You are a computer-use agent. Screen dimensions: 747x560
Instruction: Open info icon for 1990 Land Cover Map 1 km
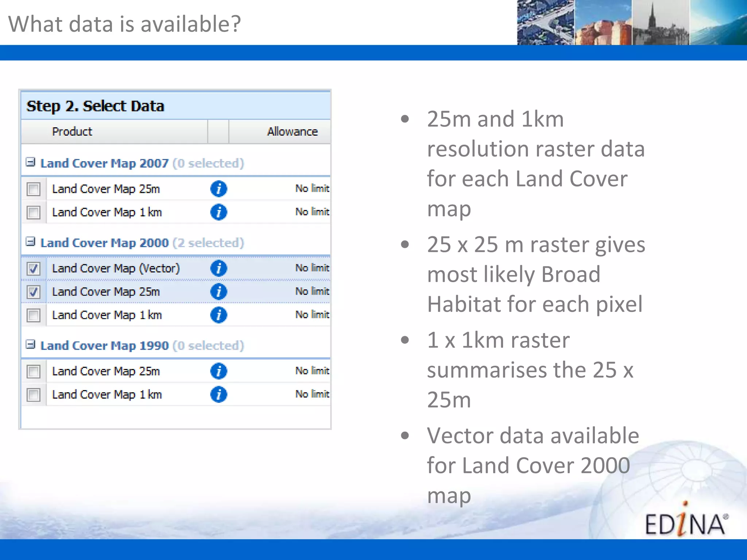[218, 394]
